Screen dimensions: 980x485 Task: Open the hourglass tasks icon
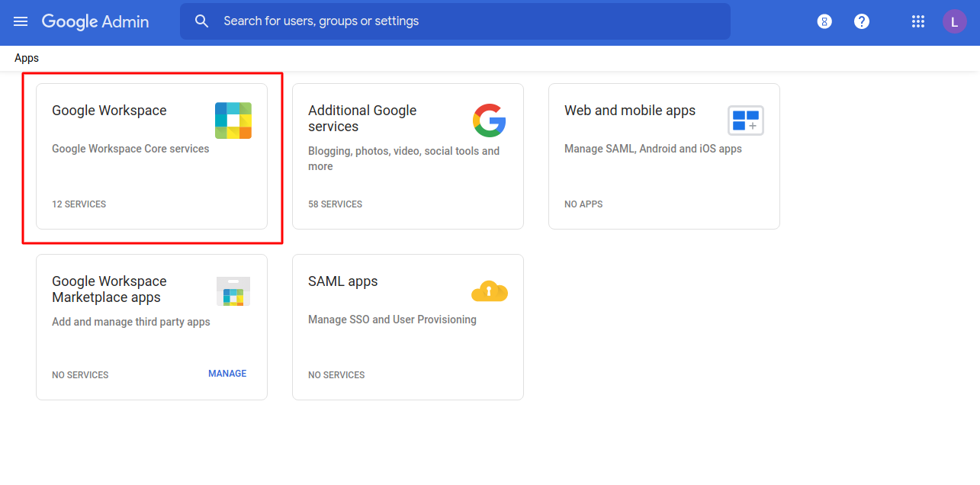824,21
